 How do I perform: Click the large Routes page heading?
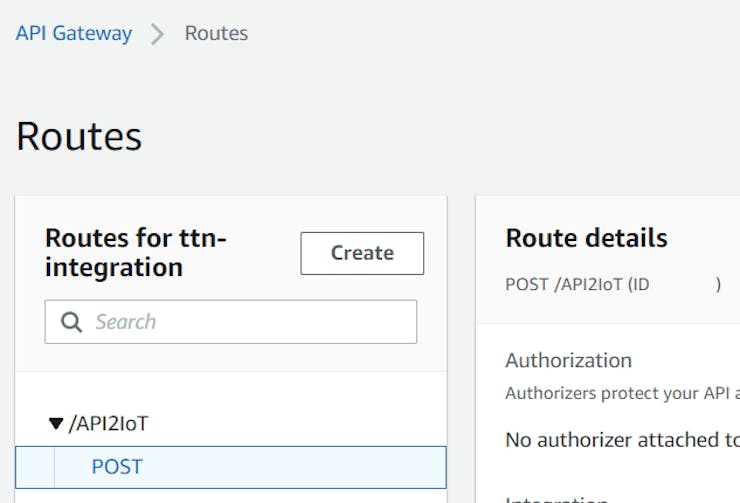point(79,136)
